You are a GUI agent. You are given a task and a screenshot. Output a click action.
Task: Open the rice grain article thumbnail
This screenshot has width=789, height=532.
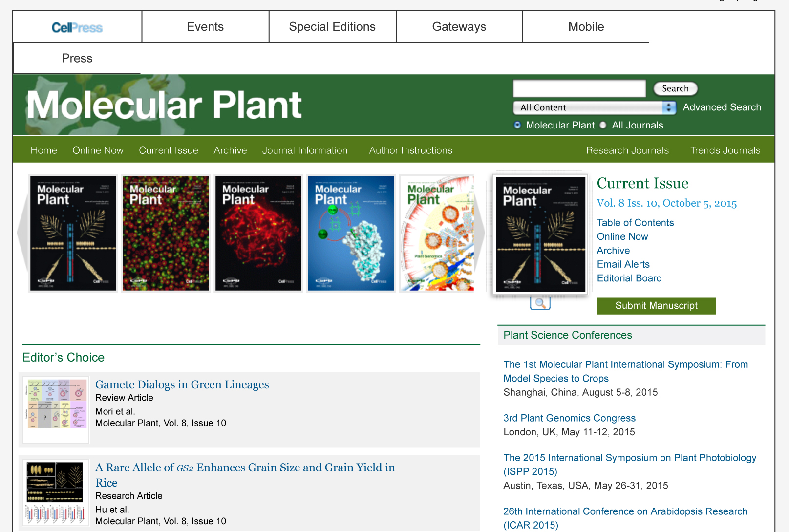[56, 492]
